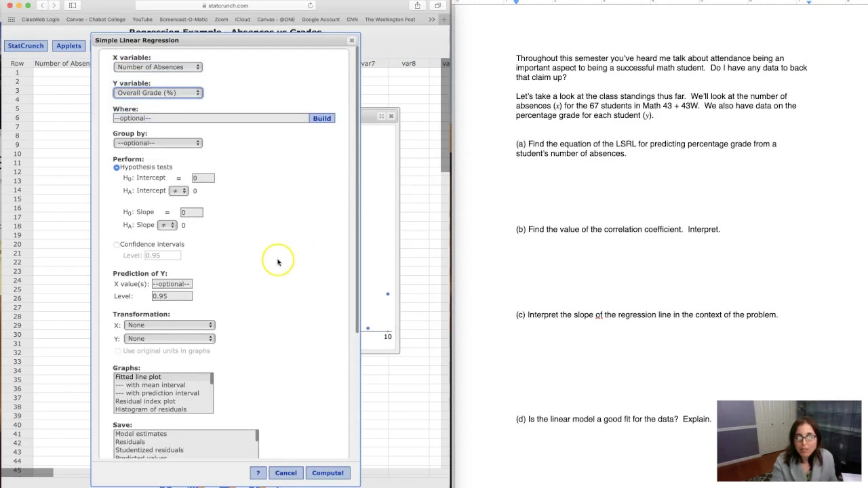Click the var8 column header
The height and width of the screenshot is (488, 868).
coord(408,64)
